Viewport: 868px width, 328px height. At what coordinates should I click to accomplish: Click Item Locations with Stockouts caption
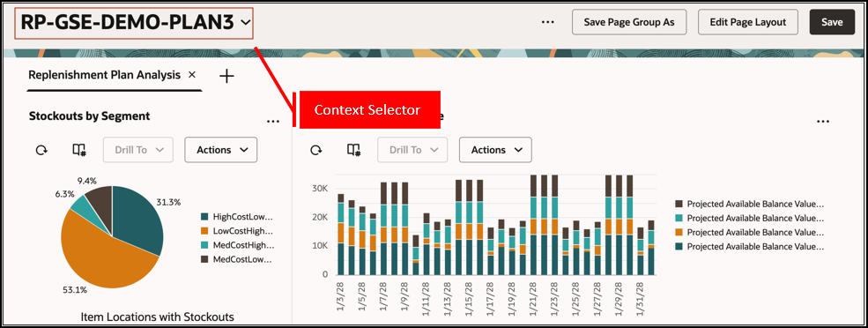[157, 317]
